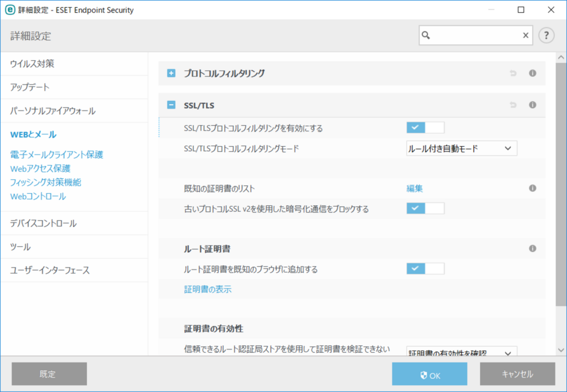Screen dimensions: 567x392
Task: Click the キャンセル button
Action: coord(518,374)
